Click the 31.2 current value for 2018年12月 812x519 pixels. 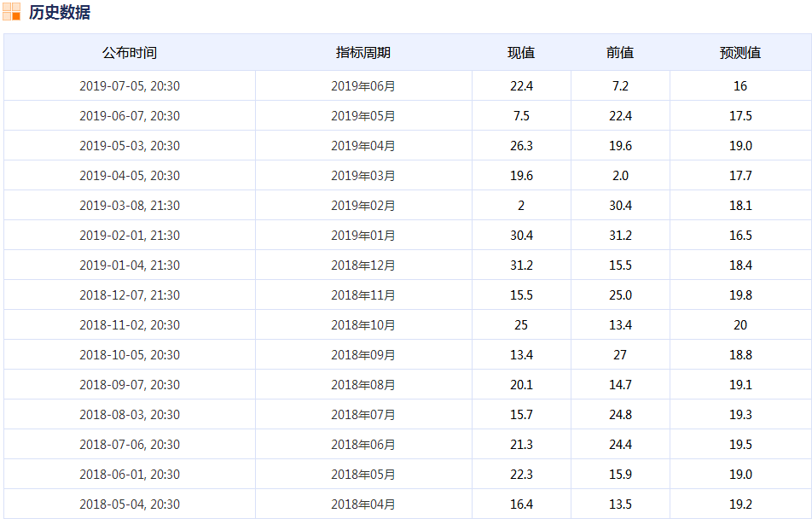tap(521, 265)
